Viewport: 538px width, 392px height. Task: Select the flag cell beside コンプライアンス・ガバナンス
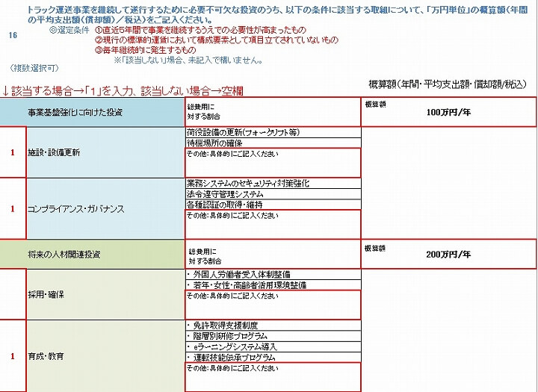coord(12,208)
